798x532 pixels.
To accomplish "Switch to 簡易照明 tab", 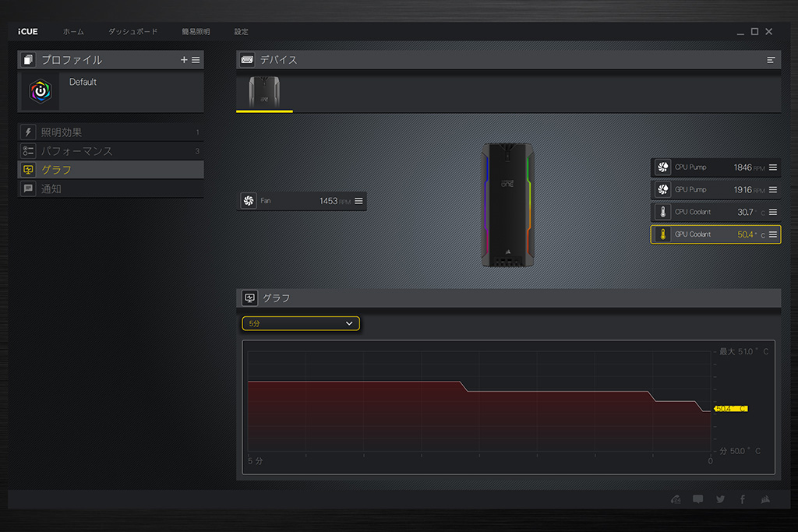I will (196, 31).
